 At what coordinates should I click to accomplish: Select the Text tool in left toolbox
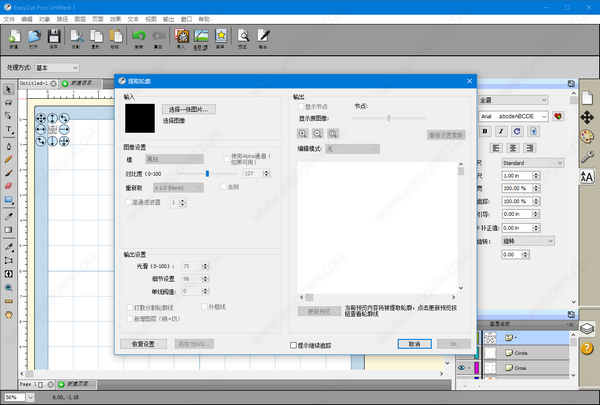[9, 129]
